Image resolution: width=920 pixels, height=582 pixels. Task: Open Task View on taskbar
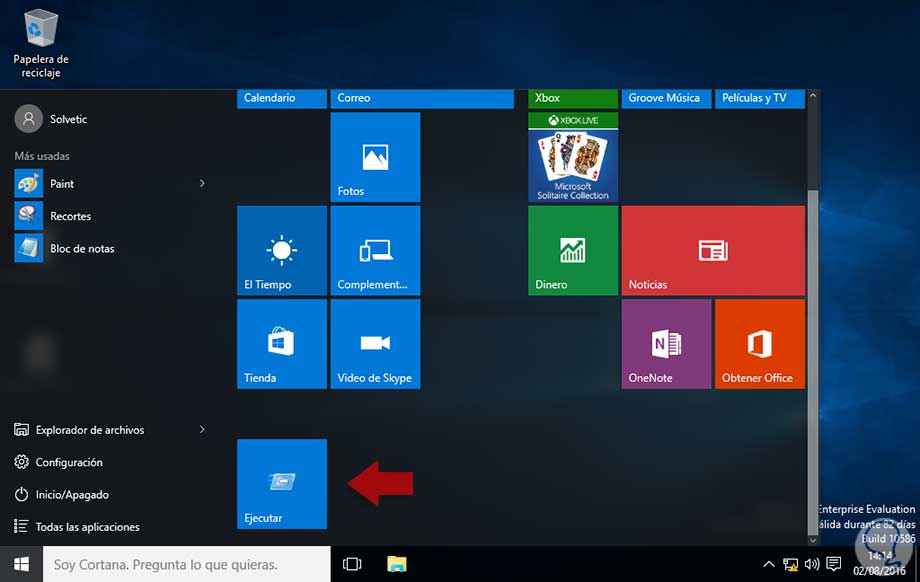tap(352, 564)
